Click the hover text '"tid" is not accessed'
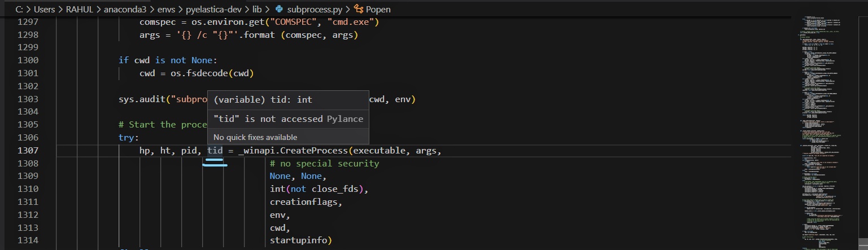 [269, 119]
